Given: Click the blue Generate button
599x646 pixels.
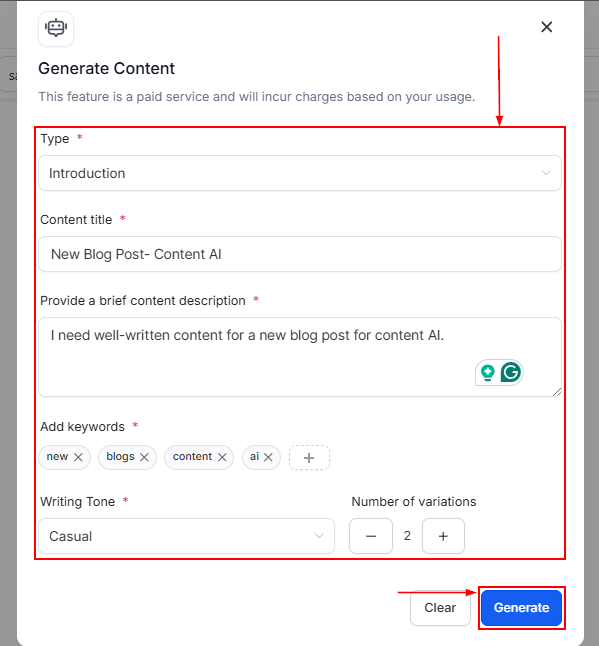Looking at the screenshot, I should point(521,608).
